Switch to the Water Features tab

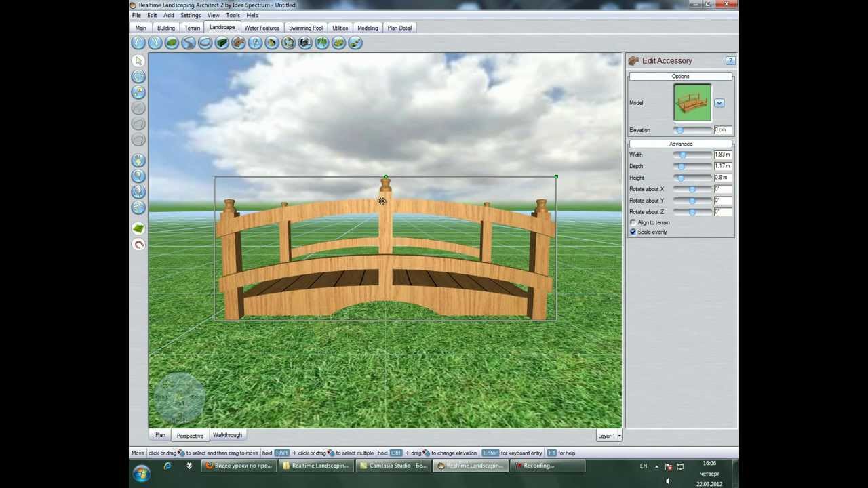(262, 28)
